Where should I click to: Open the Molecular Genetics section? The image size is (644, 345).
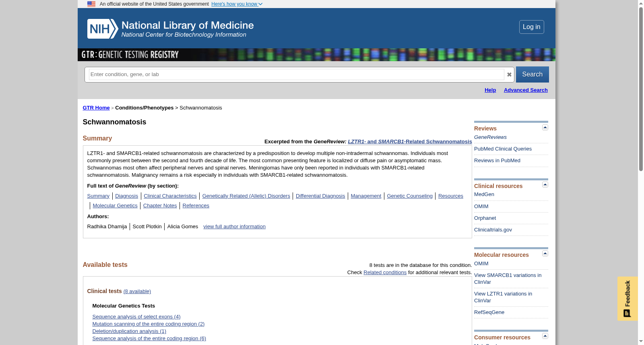pos(115,206)
